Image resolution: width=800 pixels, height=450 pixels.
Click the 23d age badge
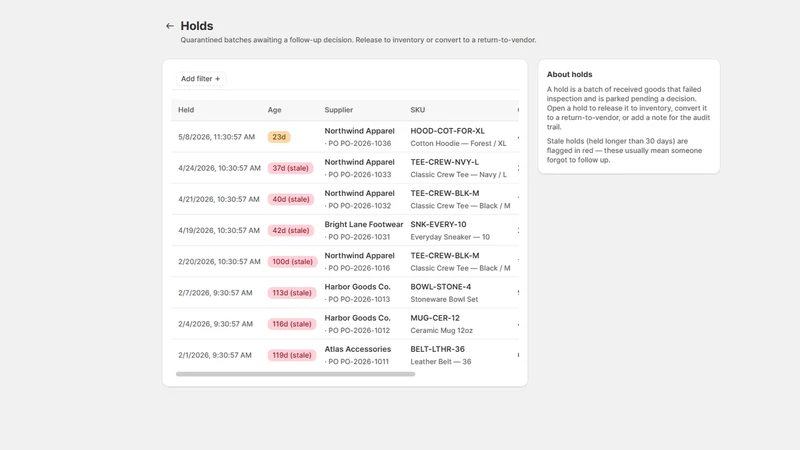[x=279, y=137]
